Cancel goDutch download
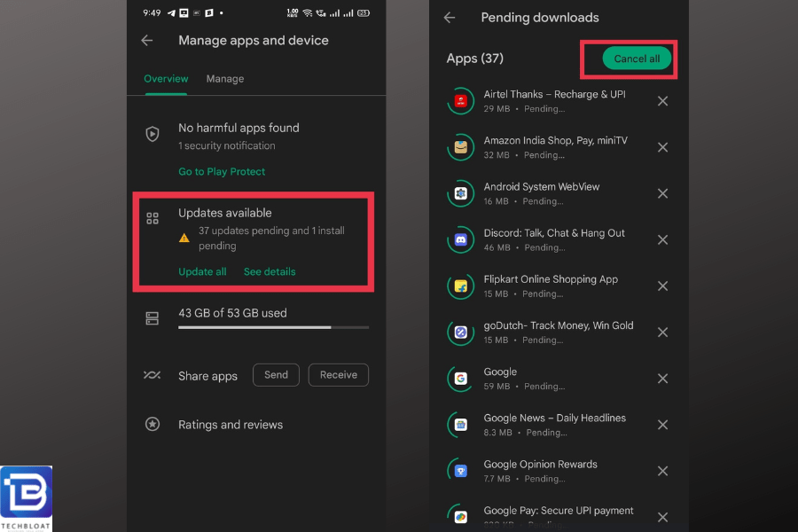The image size is (798, 532). [x=662, y=332]
